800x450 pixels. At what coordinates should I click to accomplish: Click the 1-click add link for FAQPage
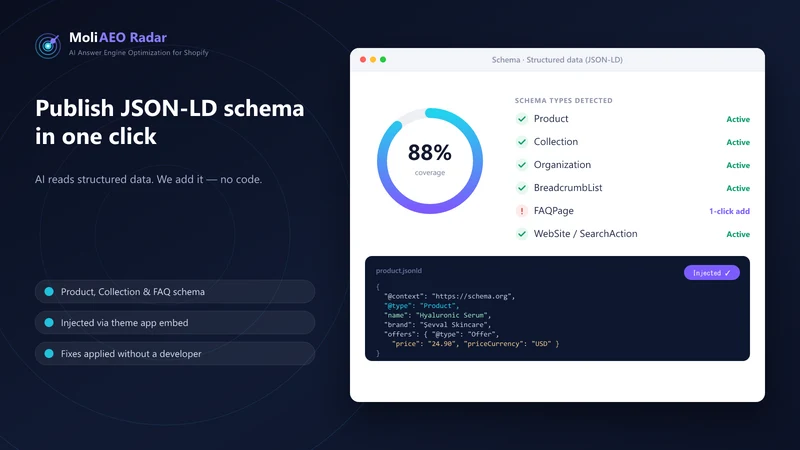[x=729, y=211]
